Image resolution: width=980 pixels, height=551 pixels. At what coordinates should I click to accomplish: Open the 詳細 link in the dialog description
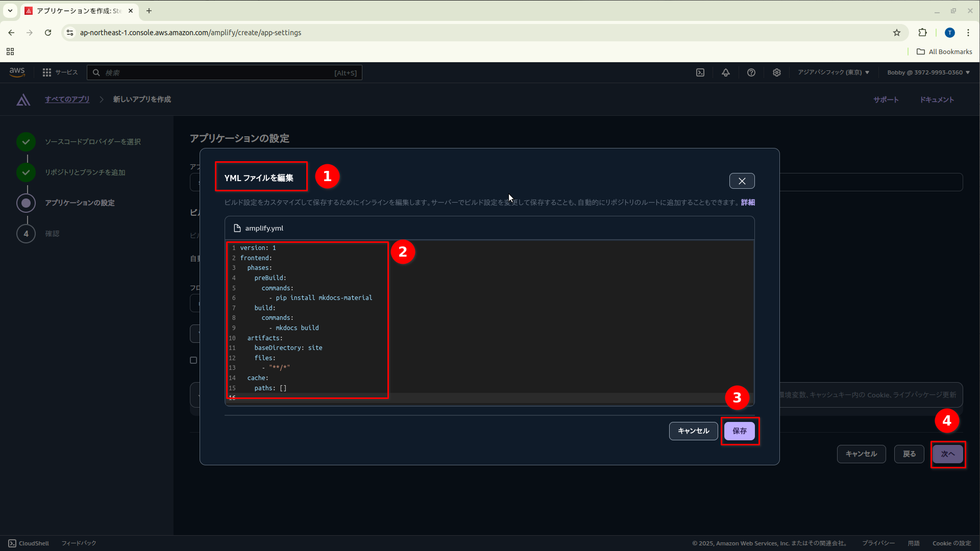tap(747, 202)
